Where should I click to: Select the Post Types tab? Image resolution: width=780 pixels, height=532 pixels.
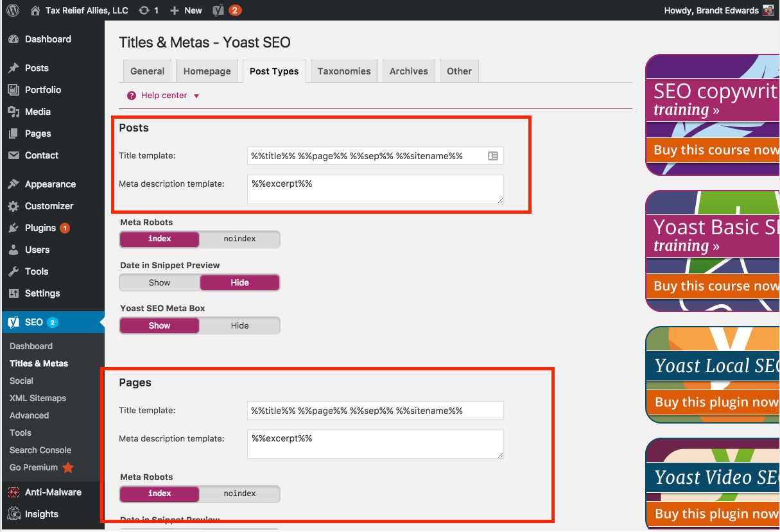(x=274, y=71)
